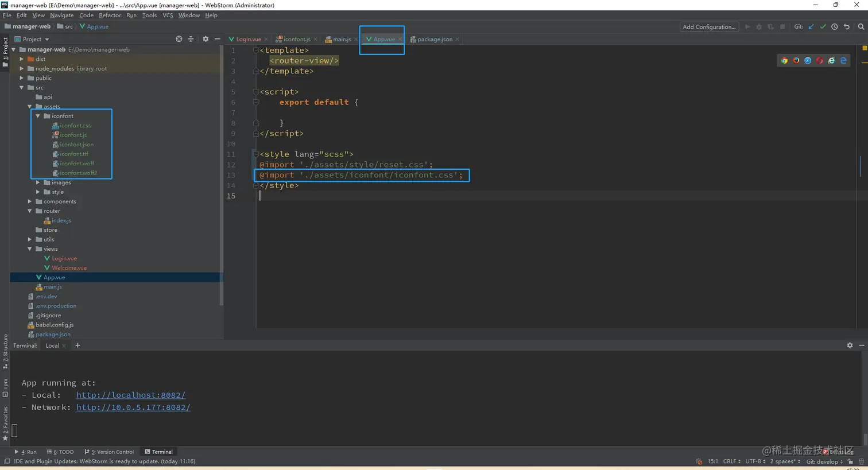This screenshot has height=470, width=868.
Task: Click Collapse All icon in Project panel
Action: click(x=191, y=39)
